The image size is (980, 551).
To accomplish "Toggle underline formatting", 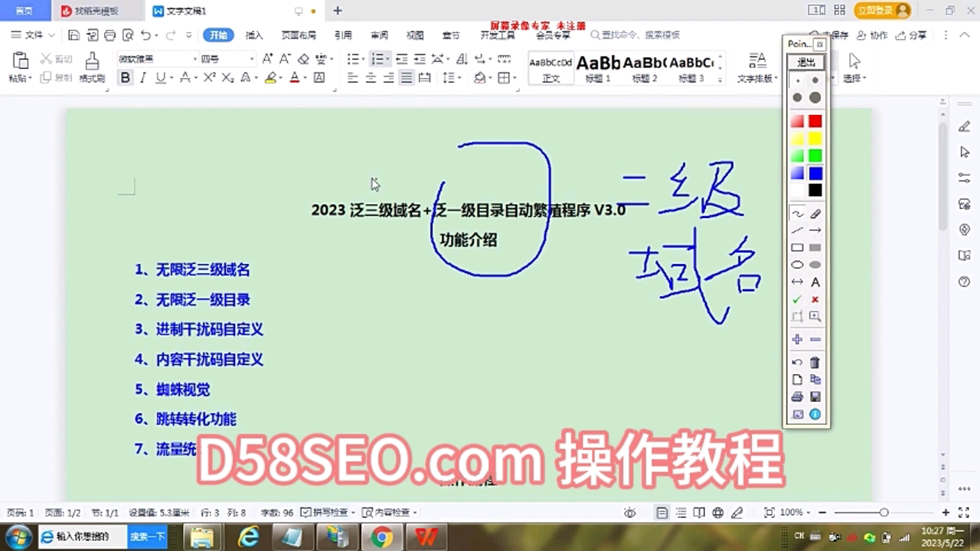I will click(160, 78).
